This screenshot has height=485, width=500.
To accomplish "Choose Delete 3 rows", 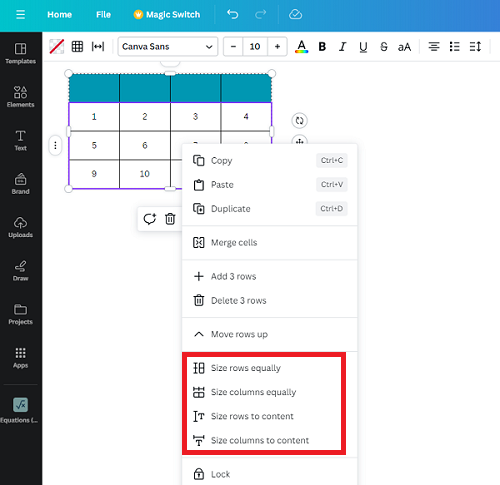I will (x=270, y=300).
